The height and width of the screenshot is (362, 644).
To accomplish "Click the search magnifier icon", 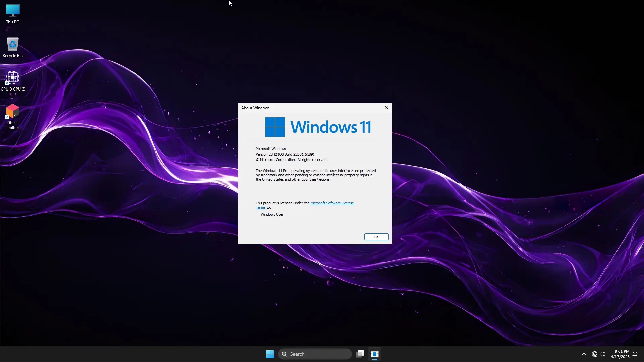I will click(284, 354).
